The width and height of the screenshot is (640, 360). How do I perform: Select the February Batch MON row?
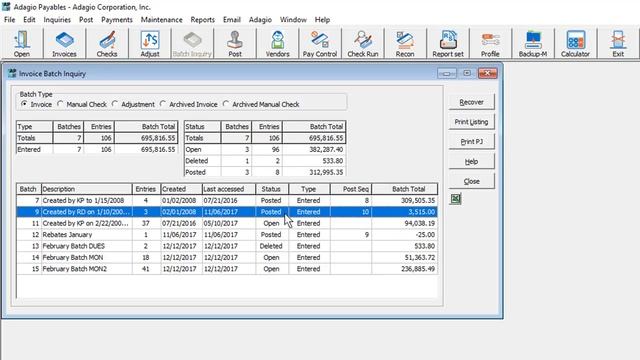(227, 258)
